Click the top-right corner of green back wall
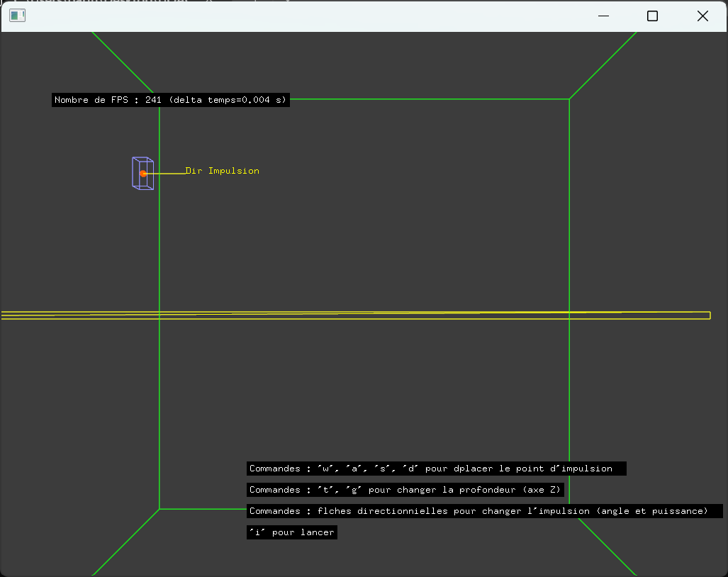 (x=569, y=99)
